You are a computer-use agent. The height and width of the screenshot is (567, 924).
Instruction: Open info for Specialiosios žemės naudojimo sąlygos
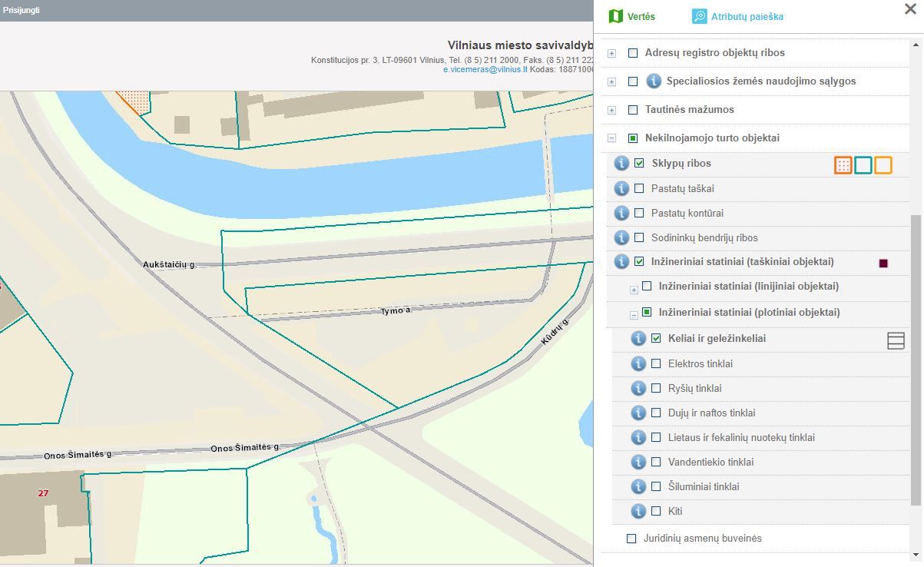pos(654,81)
